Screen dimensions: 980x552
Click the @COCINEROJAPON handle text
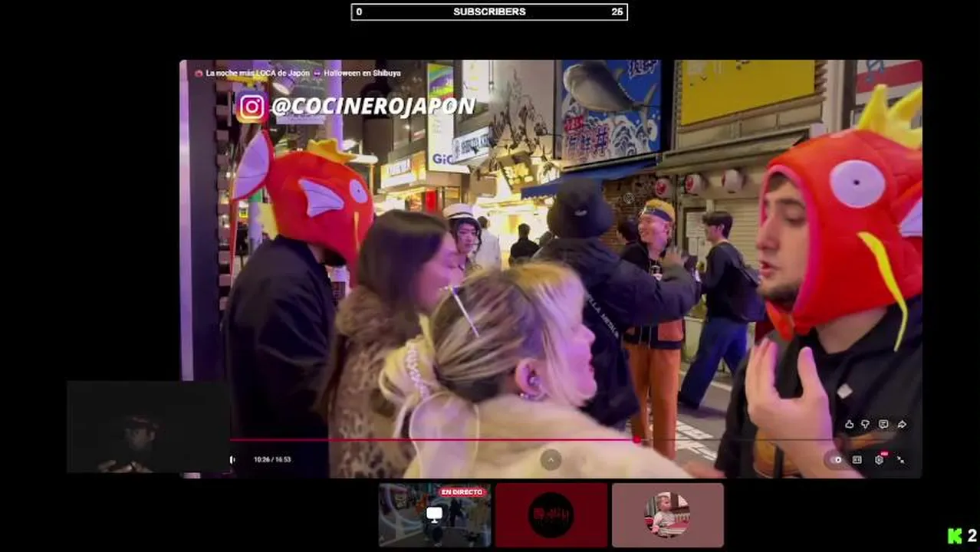coord(373,107)
